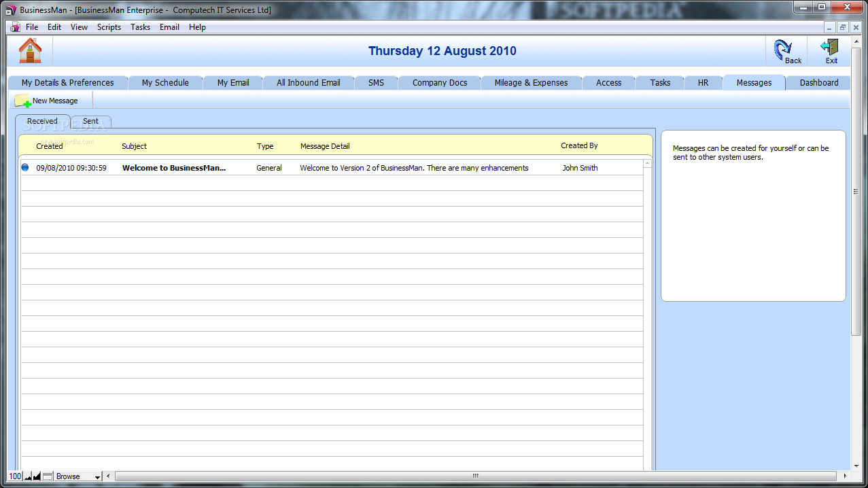Viewport: 868px width, 488px height.
Task: Switch to My Details & Preferences tab
Action: 68,83
